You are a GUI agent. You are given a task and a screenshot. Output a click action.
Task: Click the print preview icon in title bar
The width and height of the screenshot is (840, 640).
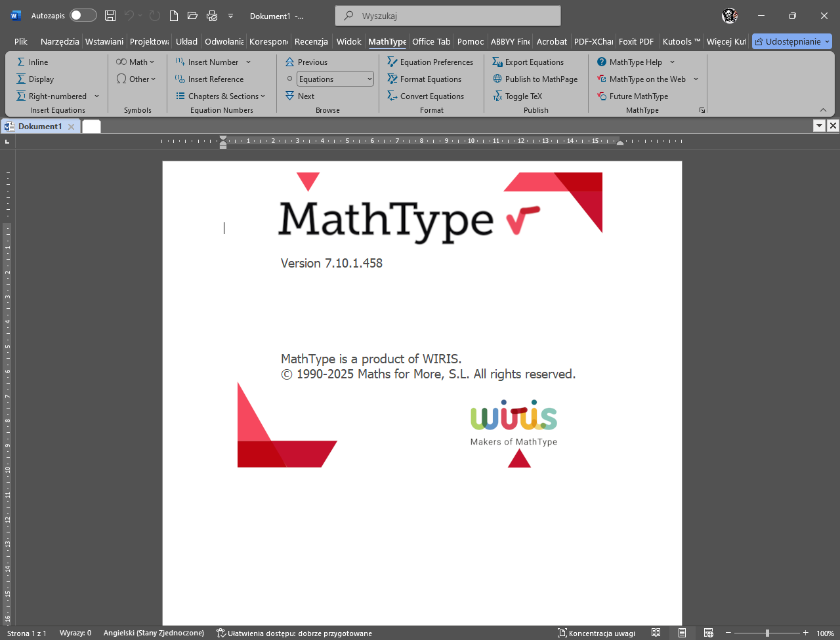(211, 16)
